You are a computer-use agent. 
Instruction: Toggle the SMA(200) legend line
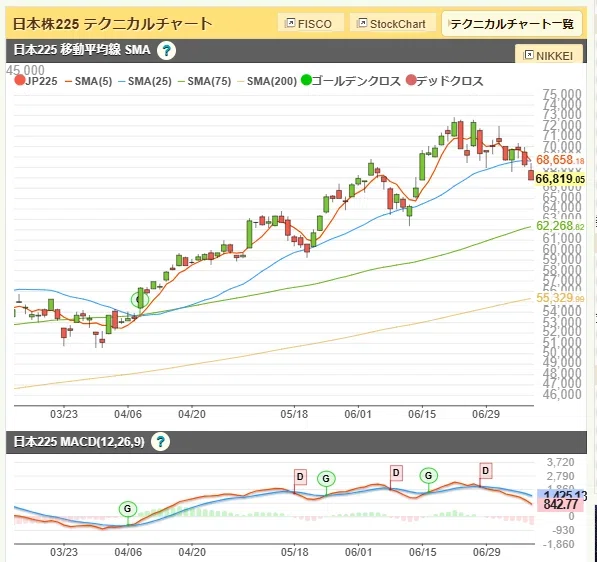(267, 81)
